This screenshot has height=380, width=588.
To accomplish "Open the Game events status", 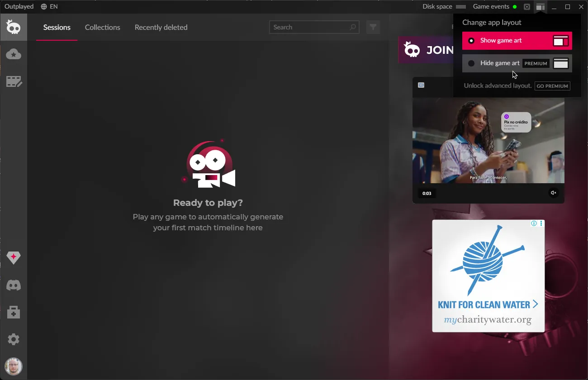I will tap(494, 7).
